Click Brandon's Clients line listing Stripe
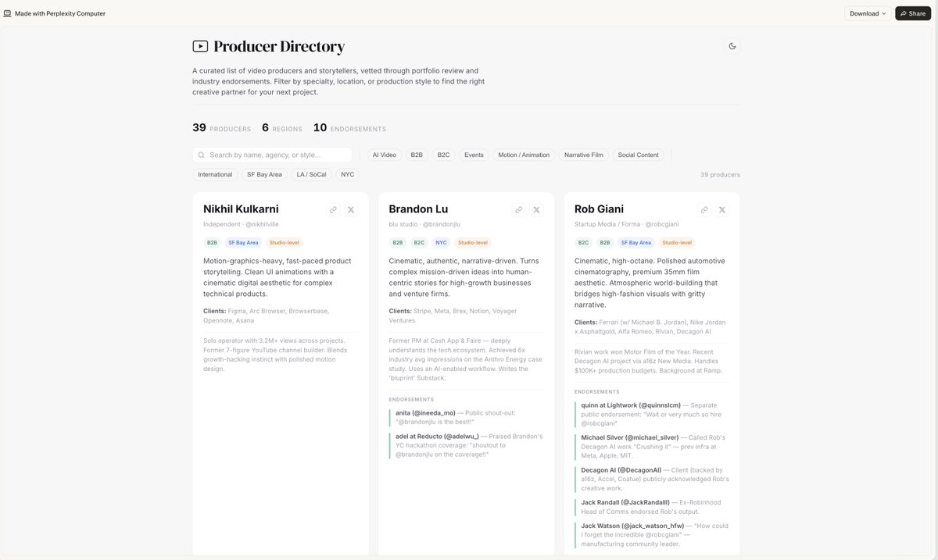938x560 pixels. pyautogui.click(x=453, y=316)
